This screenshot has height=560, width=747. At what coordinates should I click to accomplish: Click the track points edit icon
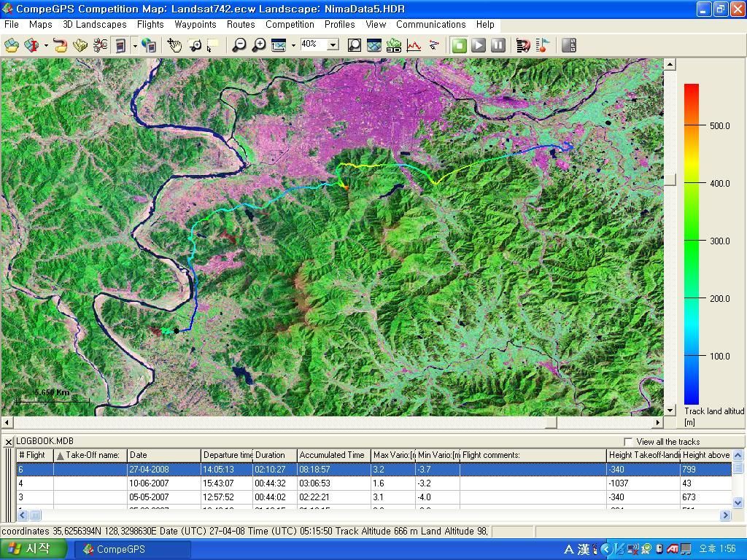click(434, 46)
